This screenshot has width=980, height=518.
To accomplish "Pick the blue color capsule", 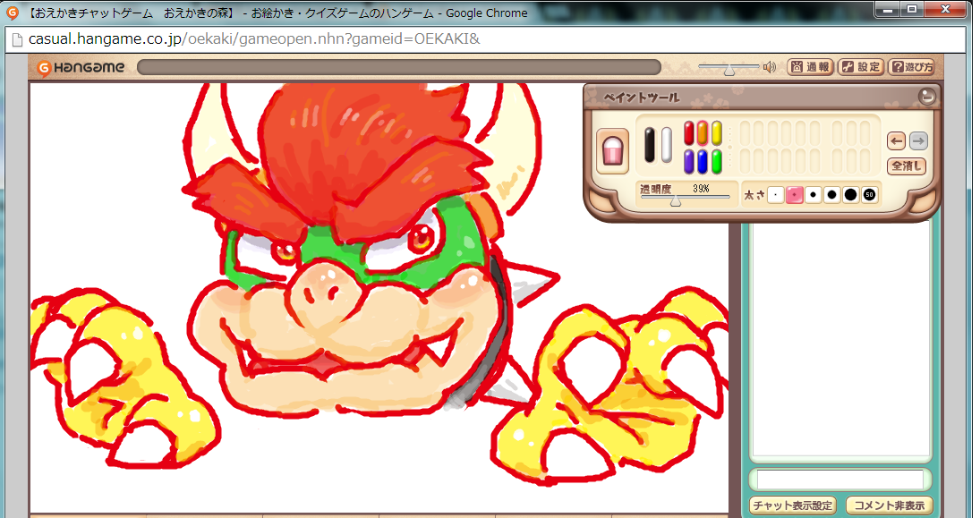I will coord(703,162).
